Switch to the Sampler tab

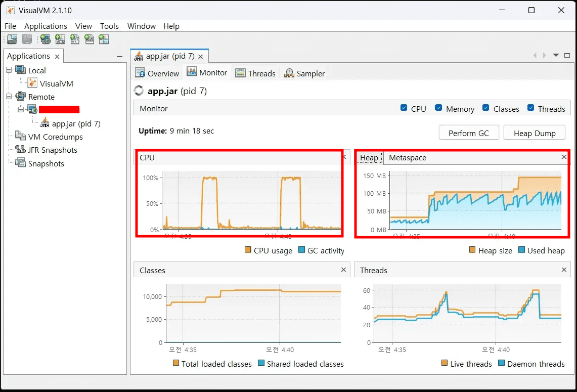pyautogui.click(x=304, y=74)
